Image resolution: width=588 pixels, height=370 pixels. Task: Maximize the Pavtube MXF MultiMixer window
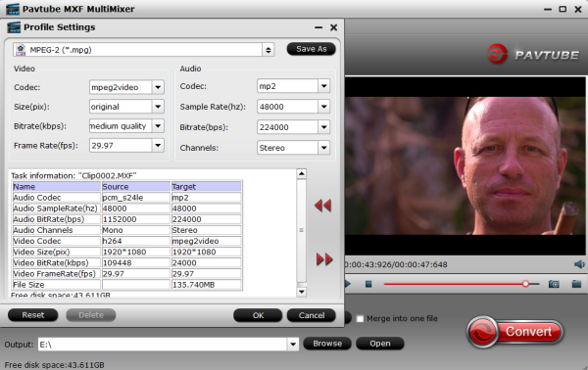click(563, 9)
